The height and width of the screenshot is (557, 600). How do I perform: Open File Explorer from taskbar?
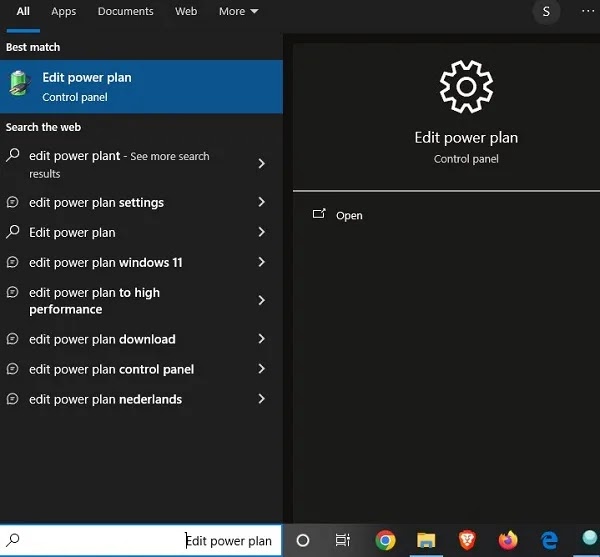click(x=426, y=541)
